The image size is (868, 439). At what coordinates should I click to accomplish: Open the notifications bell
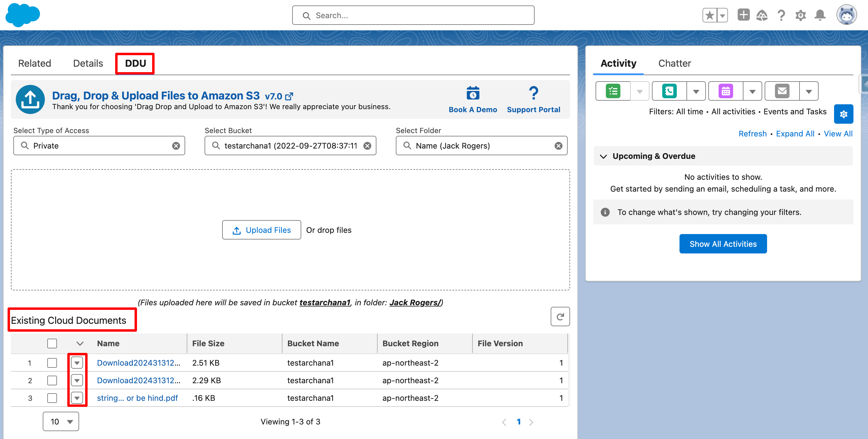coord(820,15)
